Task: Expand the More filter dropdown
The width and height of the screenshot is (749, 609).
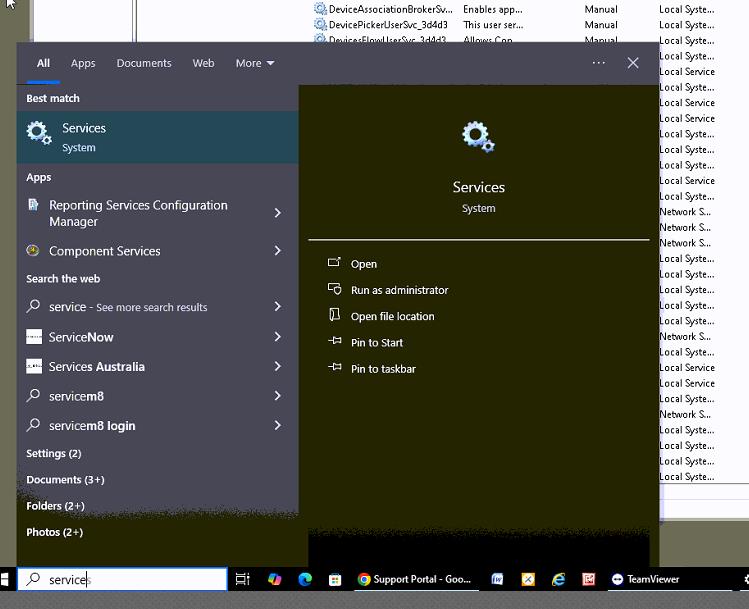Action: (254, 63)
